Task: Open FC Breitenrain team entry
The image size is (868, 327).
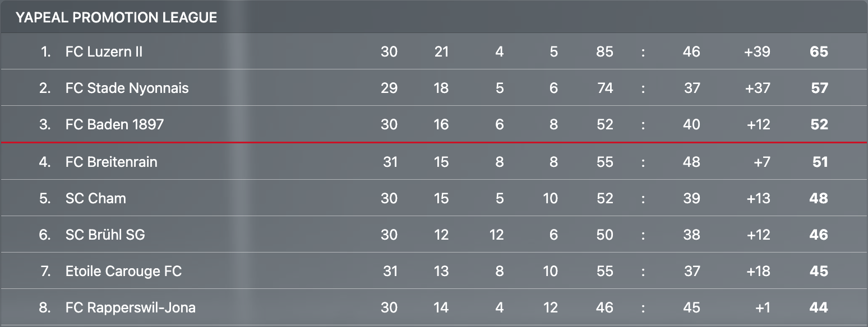Action: [x=111, y=162]
